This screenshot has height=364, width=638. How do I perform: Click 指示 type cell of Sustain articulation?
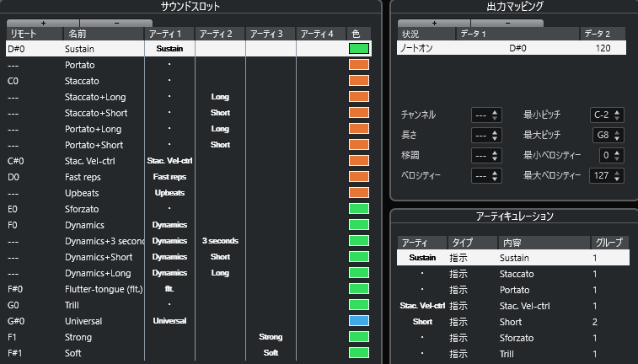(458, 258)
